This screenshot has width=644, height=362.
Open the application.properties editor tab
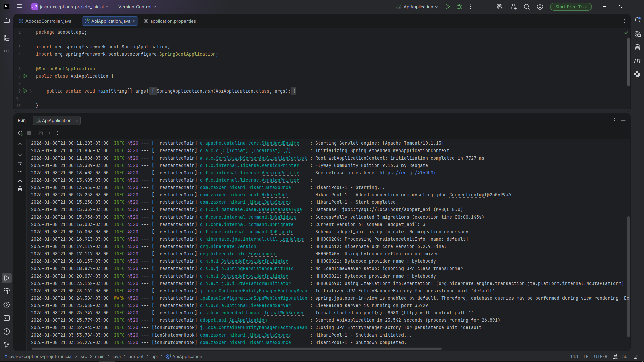(x=169, y=21)
